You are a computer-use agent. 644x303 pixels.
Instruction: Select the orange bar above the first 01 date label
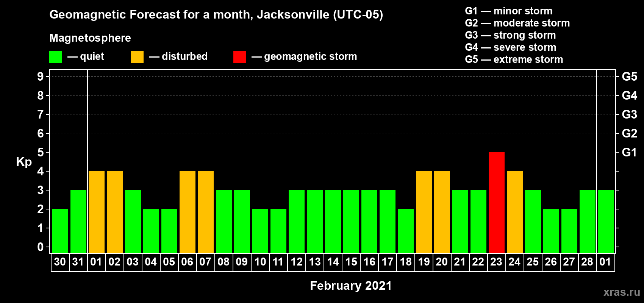click(96, 212)
